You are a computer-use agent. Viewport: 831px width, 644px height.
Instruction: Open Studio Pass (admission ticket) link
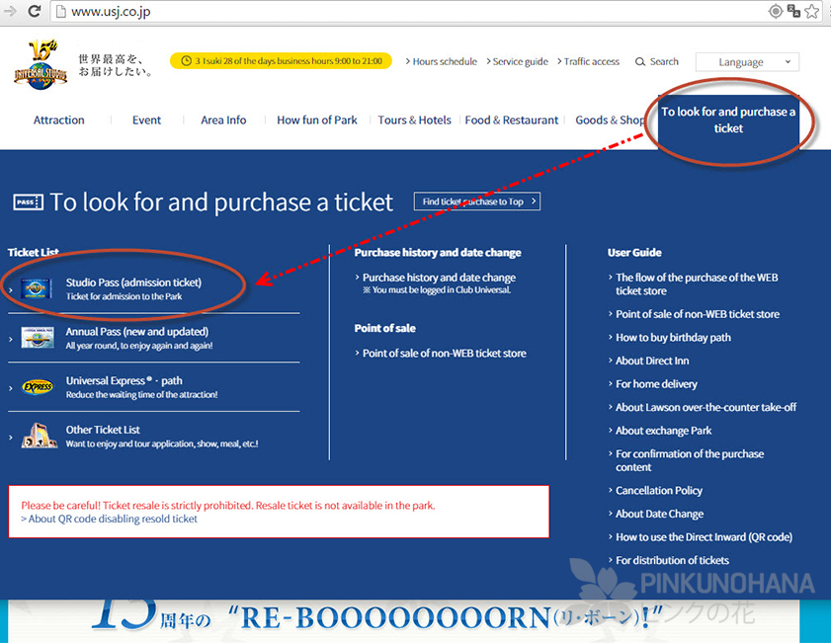pos(133,282)
